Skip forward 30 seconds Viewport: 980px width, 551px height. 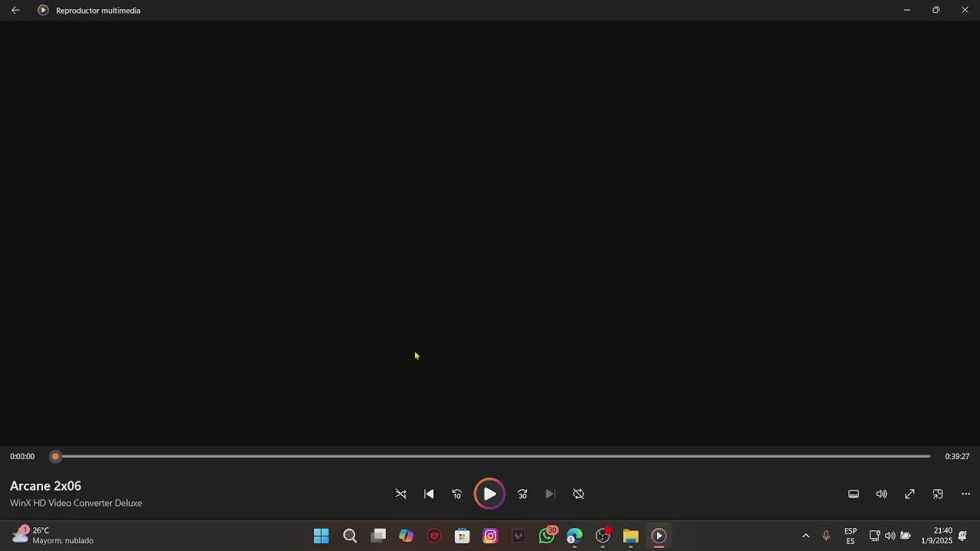tap(523, 494)
